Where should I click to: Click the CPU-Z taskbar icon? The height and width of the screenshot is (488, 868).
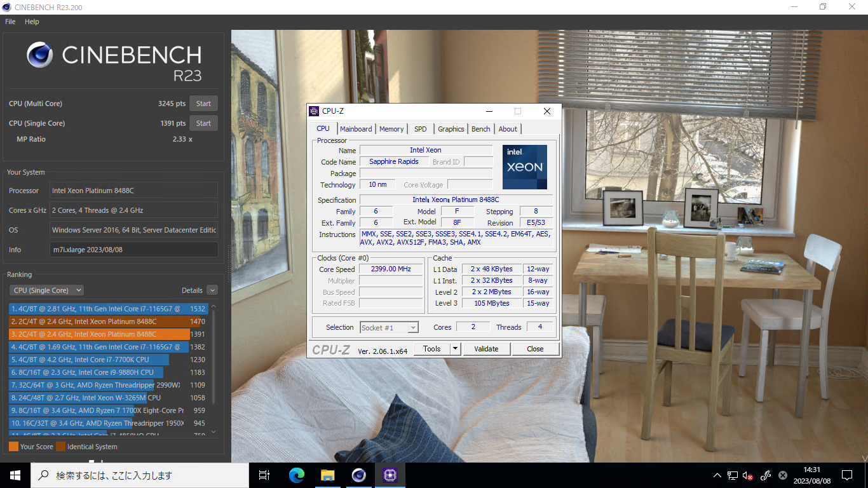(390, 475)
